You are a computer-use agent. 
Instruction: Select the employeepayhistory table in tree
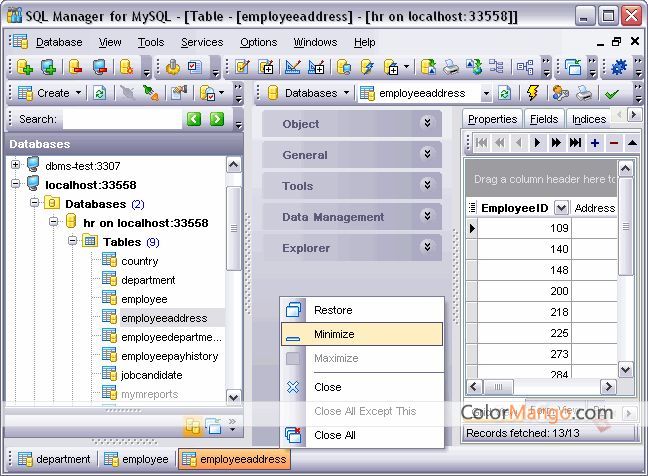click(x=169, y=356)
